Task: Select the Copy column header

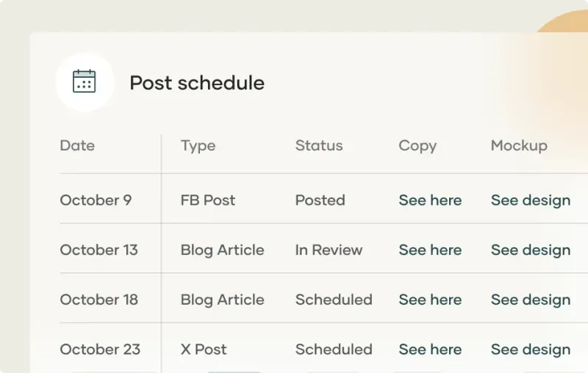Action: tap(417, 146)
